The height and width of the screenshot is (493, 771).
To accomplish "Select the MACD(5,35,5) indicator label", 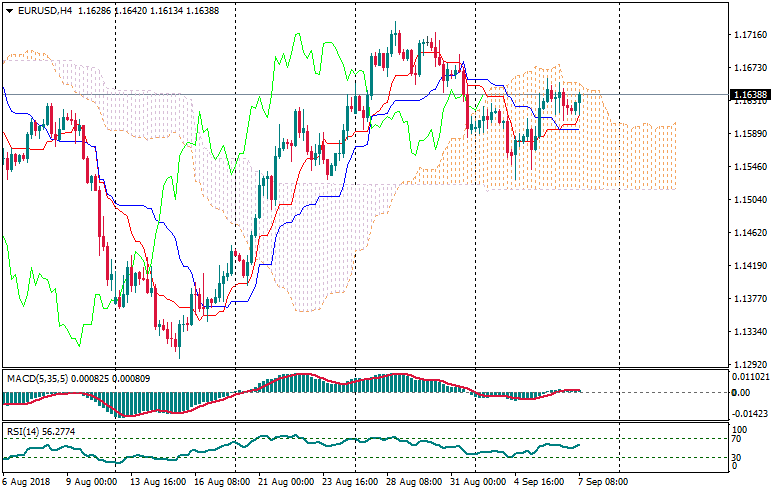I will click(x=40, y=378).
